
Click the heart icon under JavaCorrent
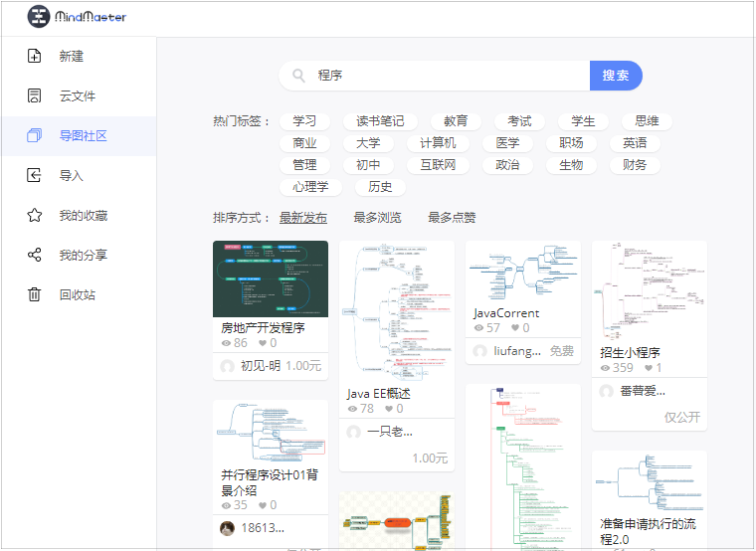coord(515,328)
